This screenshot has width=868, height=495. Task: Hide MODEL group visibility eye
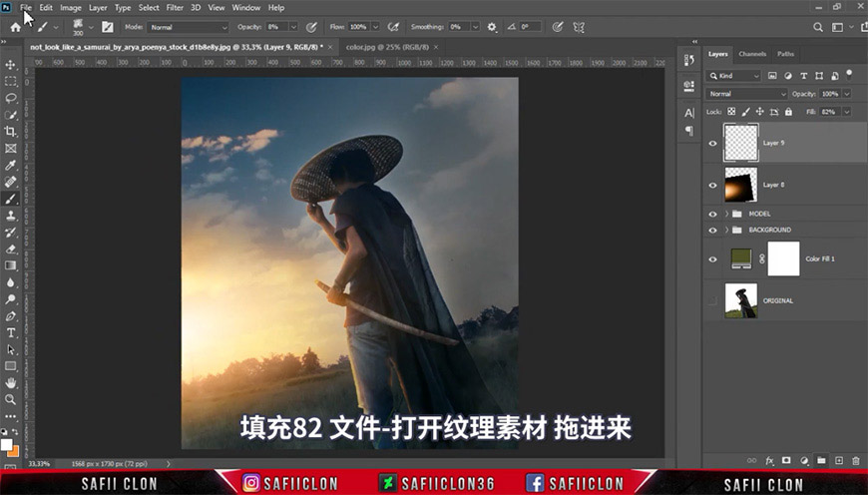pyautogui.click(x=713, y=214)
